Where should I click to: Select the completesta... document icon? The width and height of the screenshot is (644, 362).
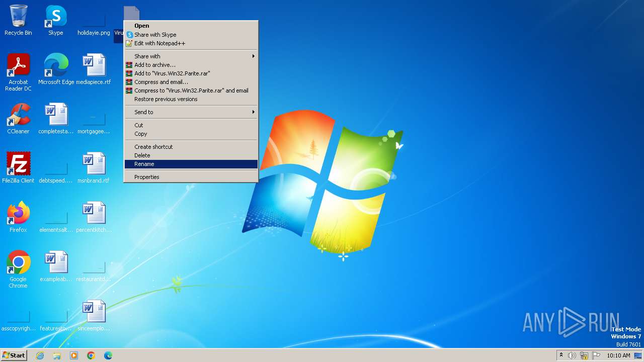[x=56, y=119]
